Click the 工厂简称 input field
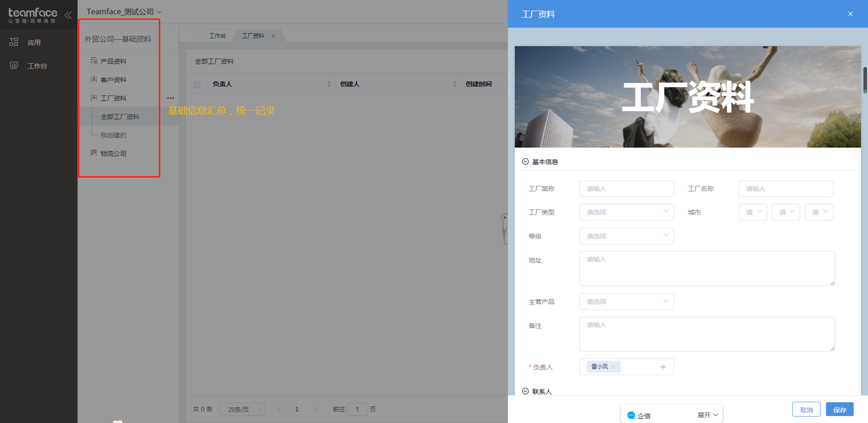The width and height of the screenshot is (868, 423). tap(627, 189)
